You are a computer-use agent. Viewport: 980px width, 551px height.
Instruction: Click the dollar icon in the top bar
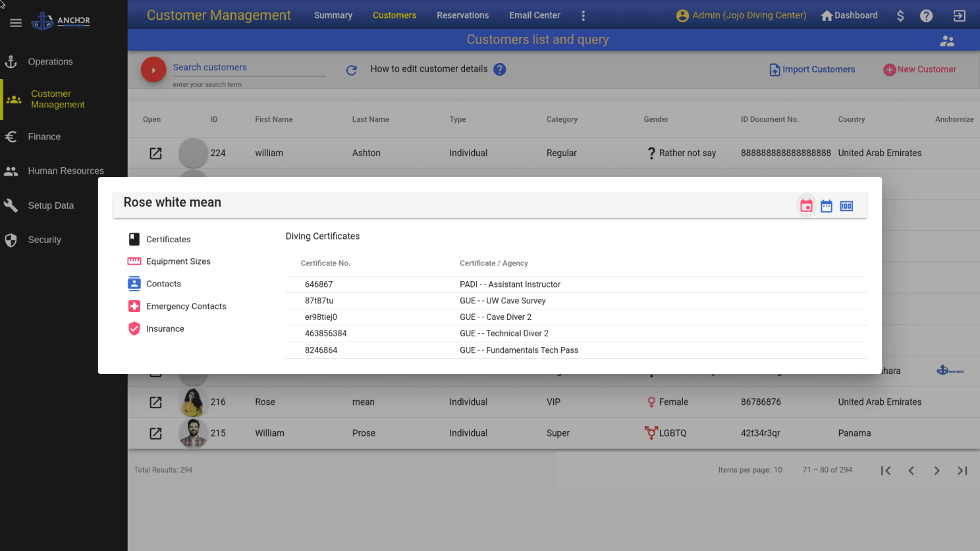click(900, 14)
